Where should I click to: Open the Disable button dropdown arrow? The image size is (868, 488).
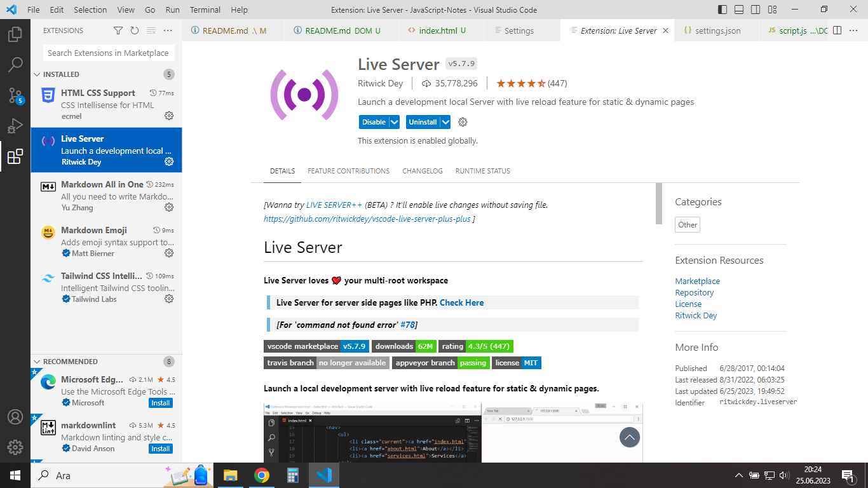[394, 122]
